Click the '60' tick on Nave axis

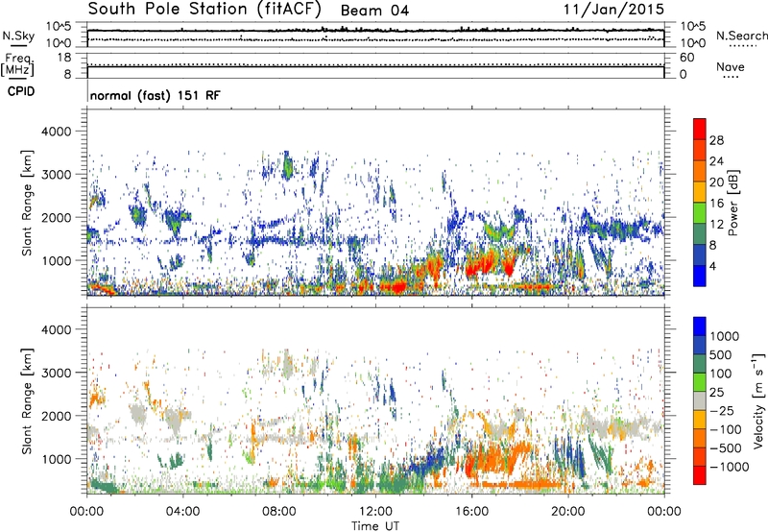click(686, 58)
